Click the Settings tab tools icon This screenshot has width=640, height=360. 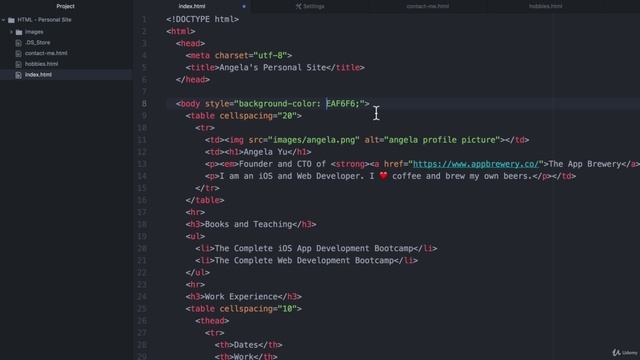coord(298,6)
